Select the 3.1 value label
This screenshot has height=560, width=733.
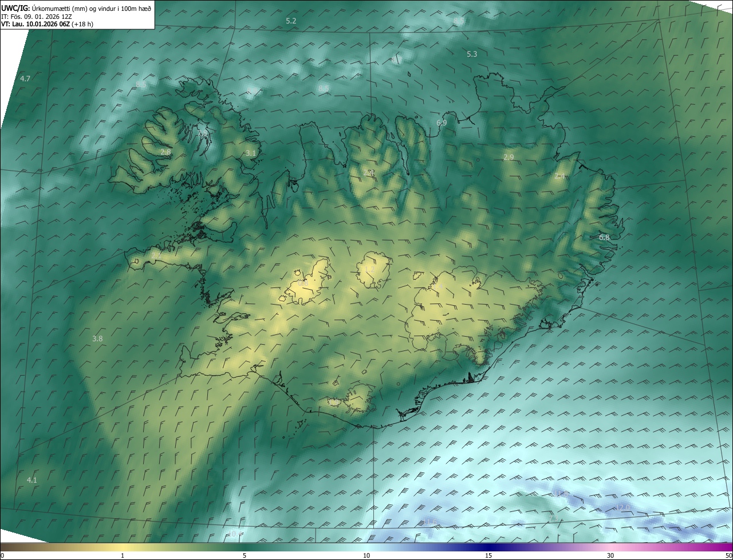[251, 153]
